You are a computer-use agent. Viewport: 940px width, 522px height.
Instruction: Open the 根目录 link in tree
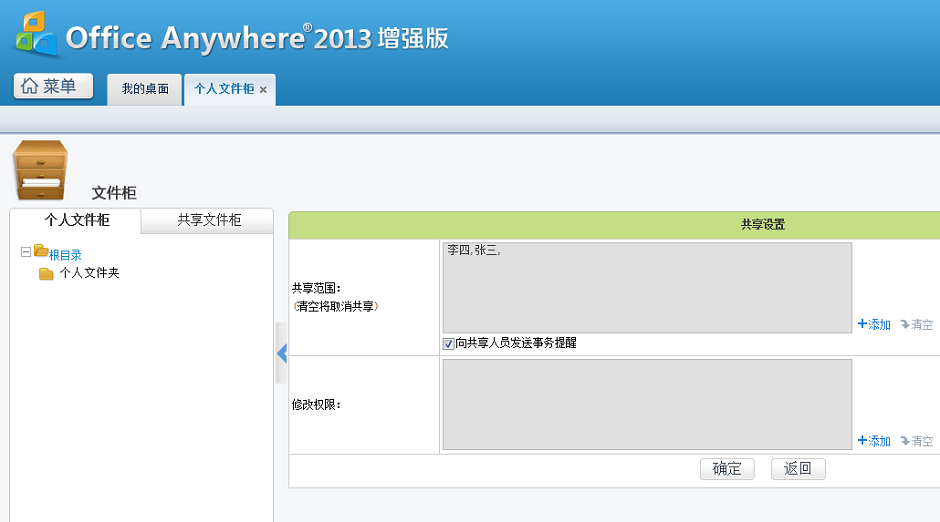click(66, 255)
